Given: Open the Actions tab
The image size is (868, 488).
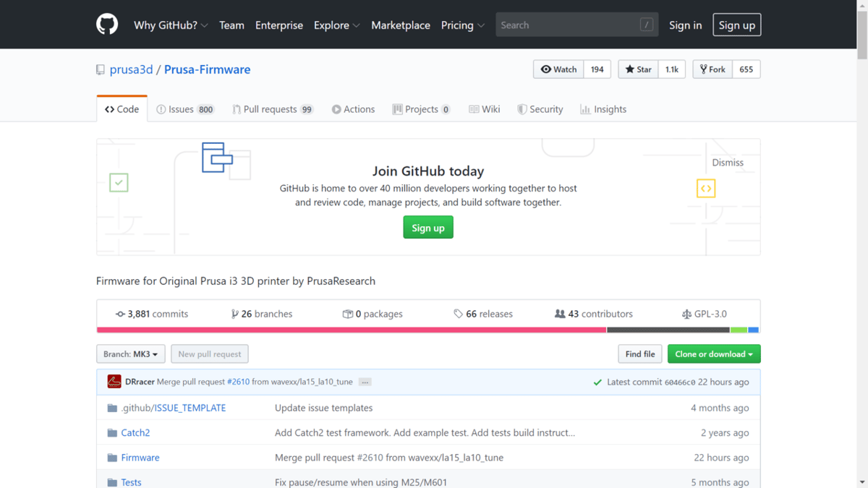Looking at the screenshot, I should [x=353, y=109].
